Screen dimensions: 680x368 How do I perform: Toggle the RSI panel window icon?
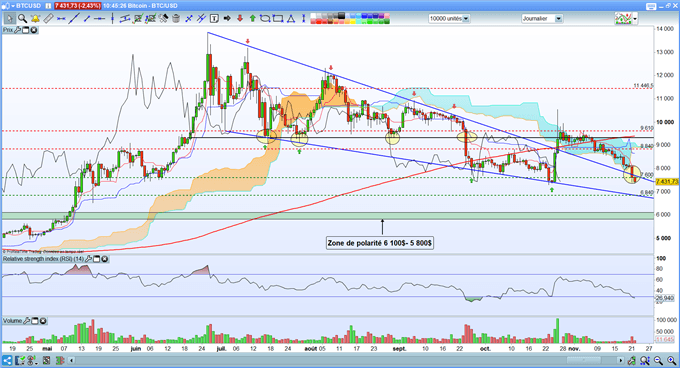pyautogui.click(x=96, y=259)
